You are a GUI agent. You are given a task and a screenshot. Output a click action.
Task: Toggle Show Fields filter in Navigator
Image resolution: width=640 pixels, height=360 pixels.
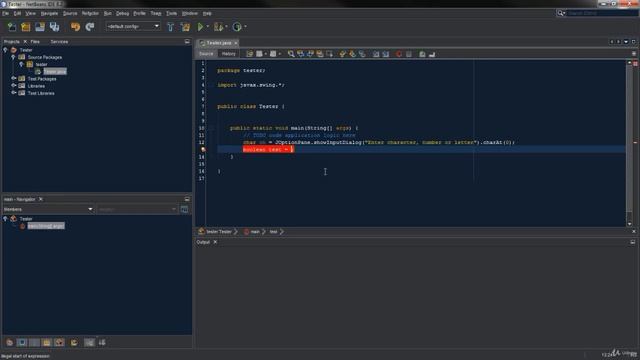tap(22, 342)
